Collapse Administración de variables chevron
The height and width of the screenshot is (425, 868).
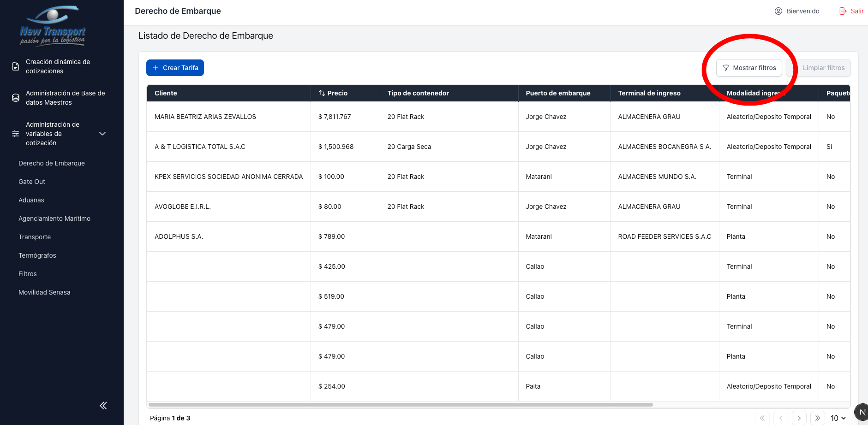coord(102,134)
